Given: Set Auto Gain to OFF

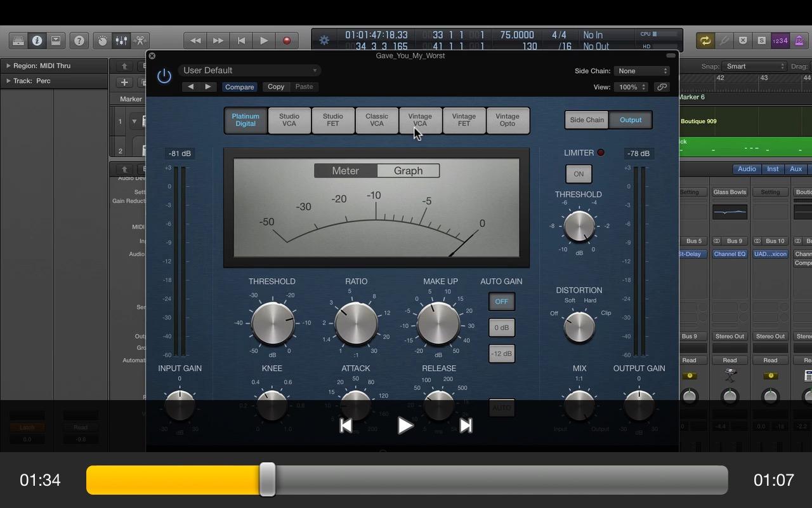Looking at the screenshot, I should click(502, 302).
